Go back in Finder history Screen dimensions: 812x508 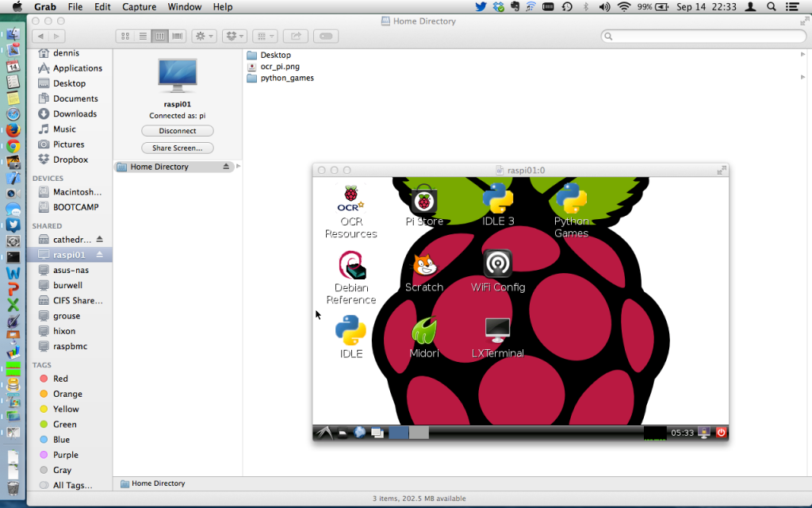tap(40, 37)
